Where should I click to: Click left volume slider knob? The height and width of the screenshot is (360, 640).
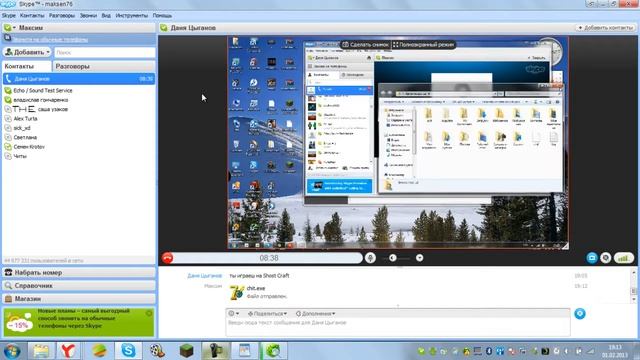[x=393, y=258]
